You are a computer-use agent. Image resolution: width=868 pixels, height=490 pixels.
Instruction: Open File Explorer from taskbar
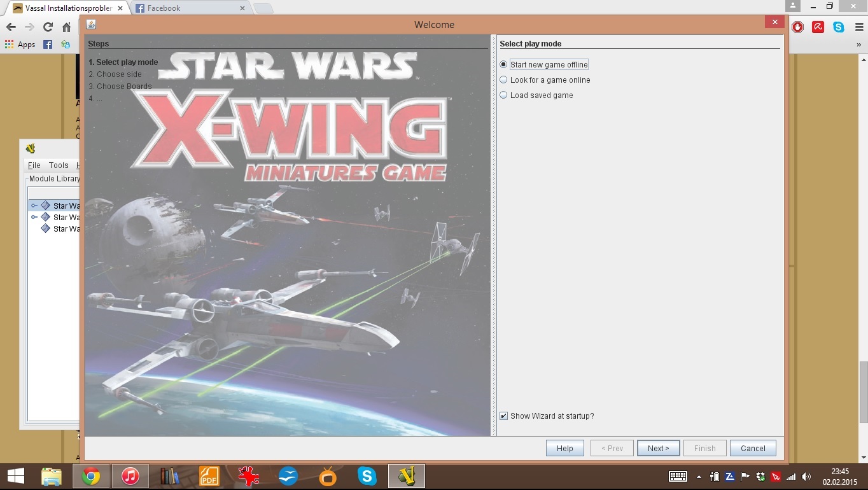tap(51, 476)
